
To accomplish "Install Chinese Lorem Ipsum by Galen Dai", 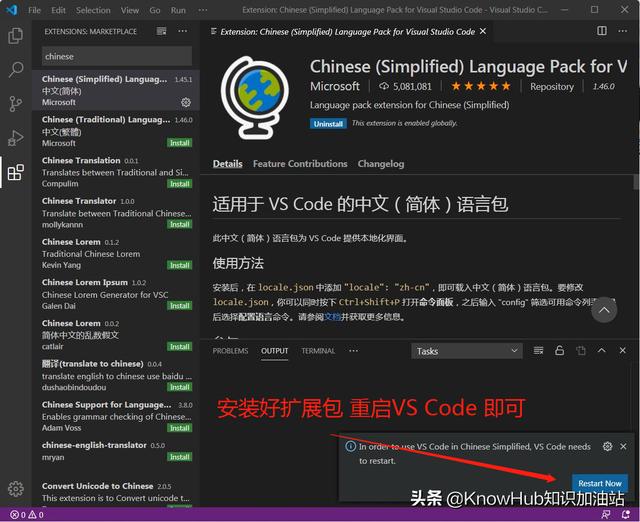I will pos(180,306).
